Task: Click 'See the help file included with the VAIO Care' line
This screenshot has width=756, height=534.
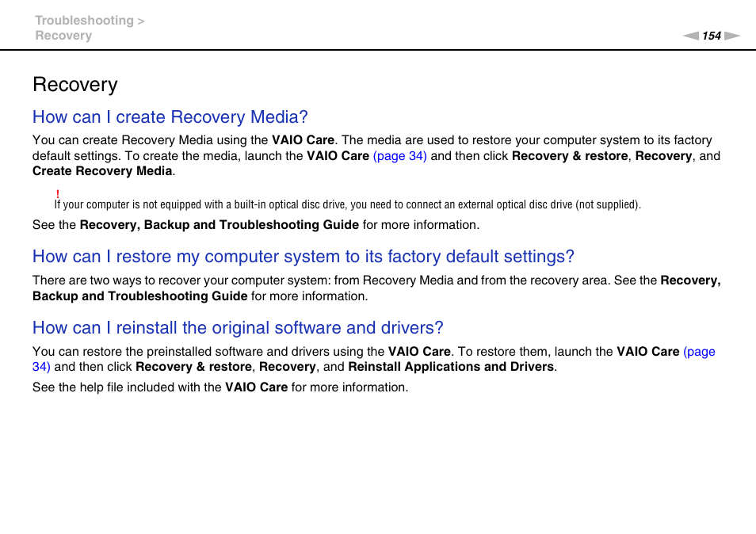Action: 220,387
